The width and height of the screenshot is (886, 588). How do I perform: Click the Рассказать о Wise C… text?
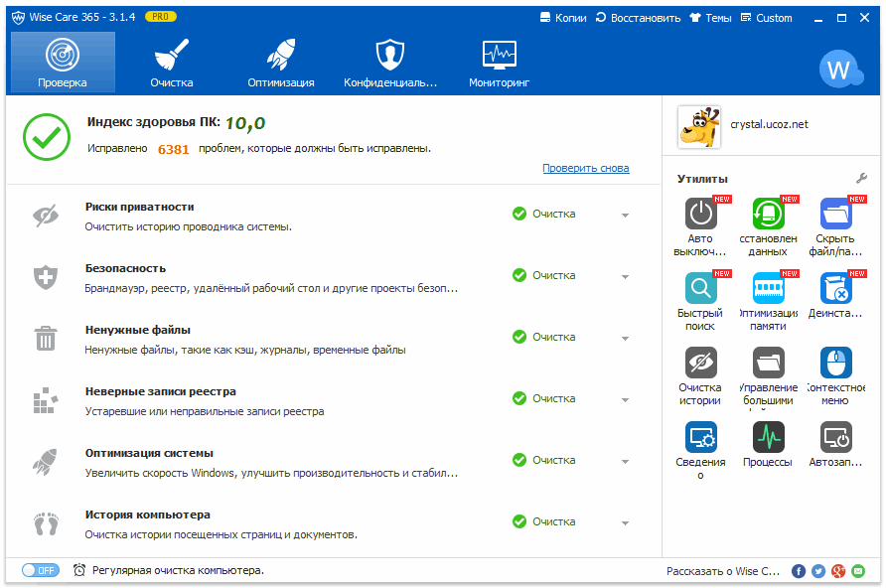pyautogui.click(x=723, y=571)
